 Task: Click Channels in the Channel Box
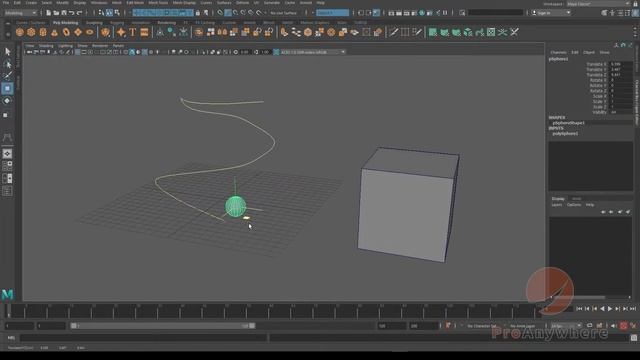click(558, 53)
